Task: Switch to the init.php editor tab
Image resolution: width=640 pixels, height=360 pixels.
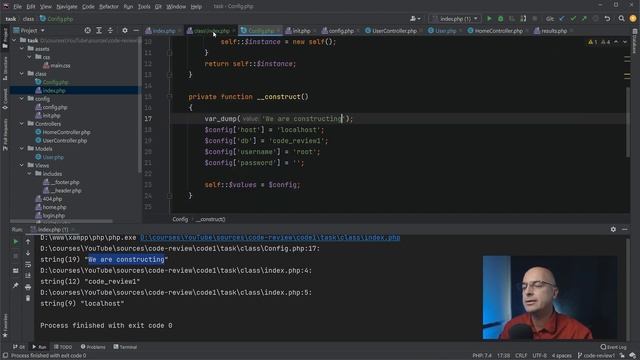Action: 298,31
